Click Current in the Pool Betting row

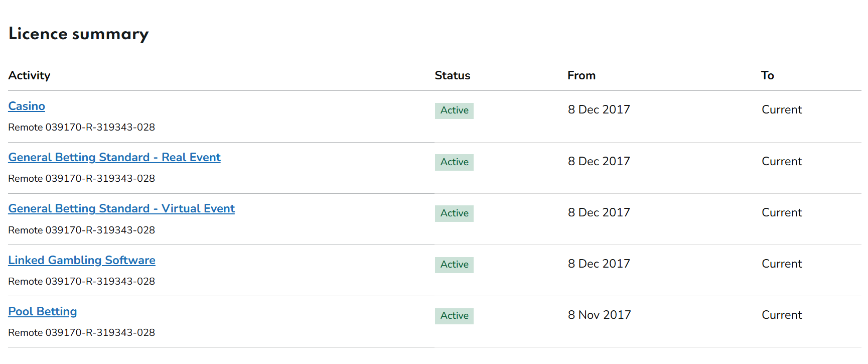782,315
